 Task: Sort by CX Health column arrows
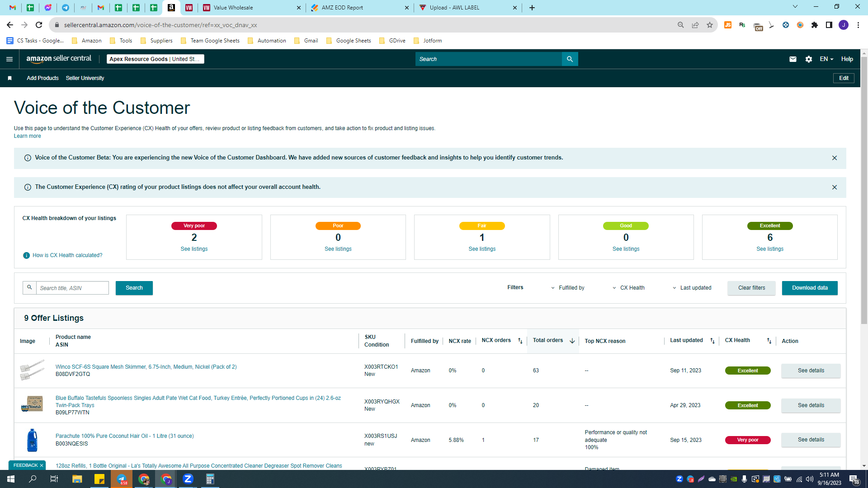[x=769, y=341]
